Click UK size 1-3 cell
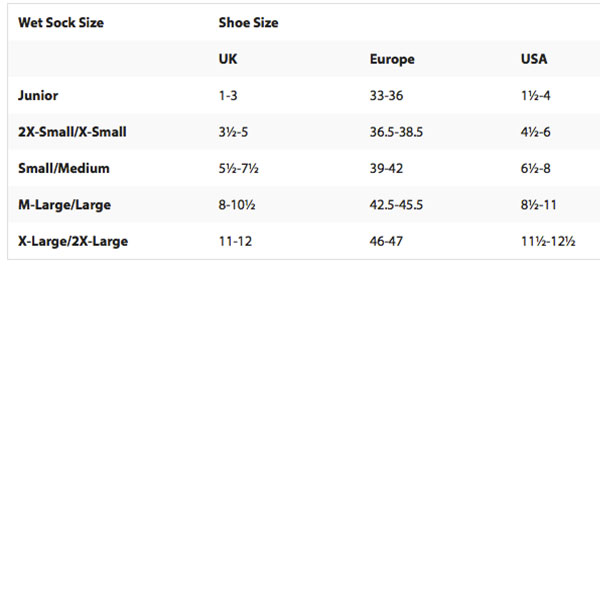 point(229,96)
